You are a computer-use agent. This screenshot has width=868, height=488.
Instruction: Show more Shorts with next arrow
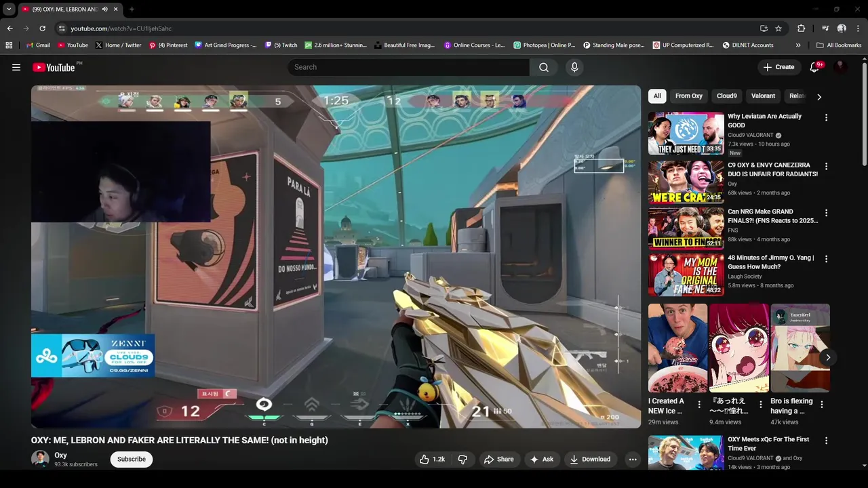click(x=828, y=357)
